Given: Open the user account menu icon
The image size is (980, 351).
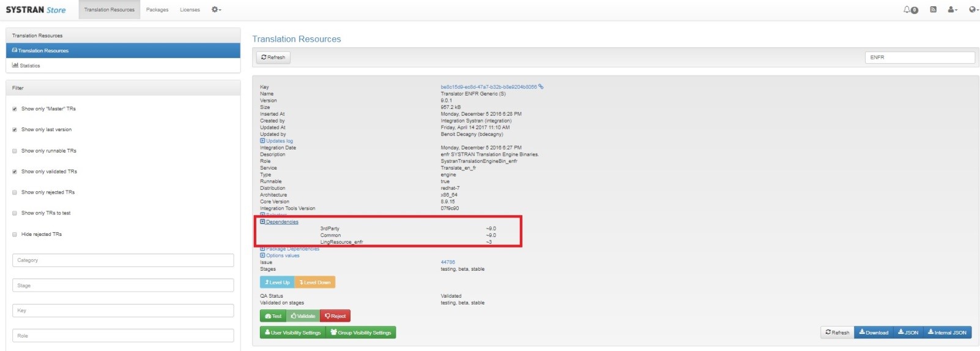Looking at the screenshot, I should coord(952,9).
